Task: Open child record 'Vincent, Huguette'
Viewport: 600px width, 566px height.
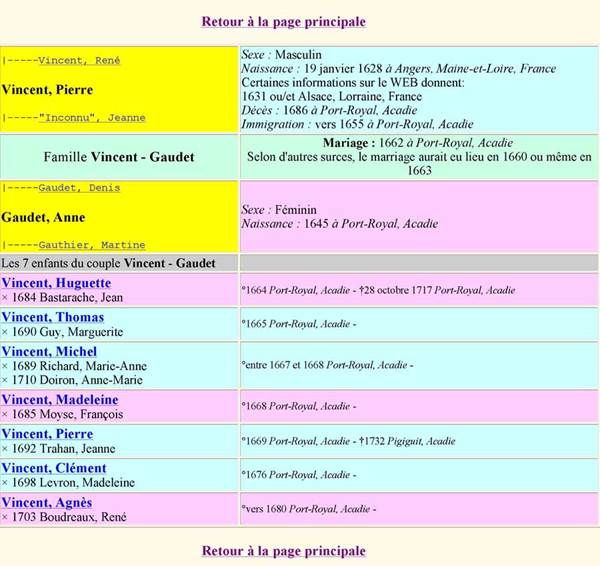Action: tap(56, 283)
